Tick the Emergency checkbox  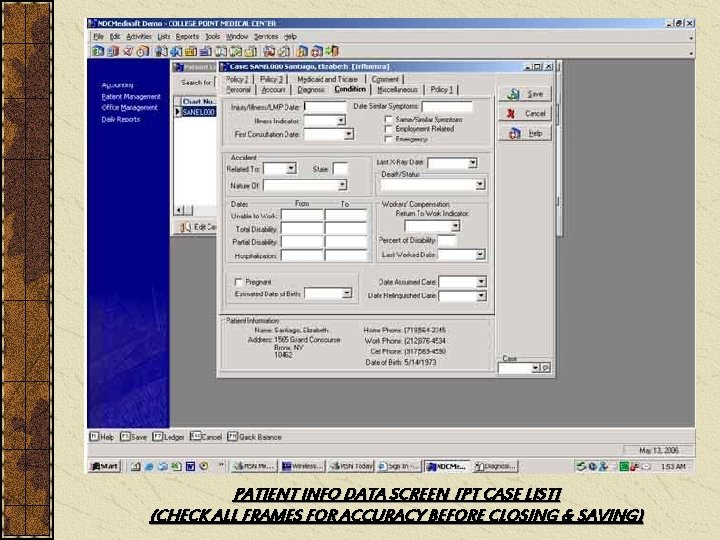388,139
